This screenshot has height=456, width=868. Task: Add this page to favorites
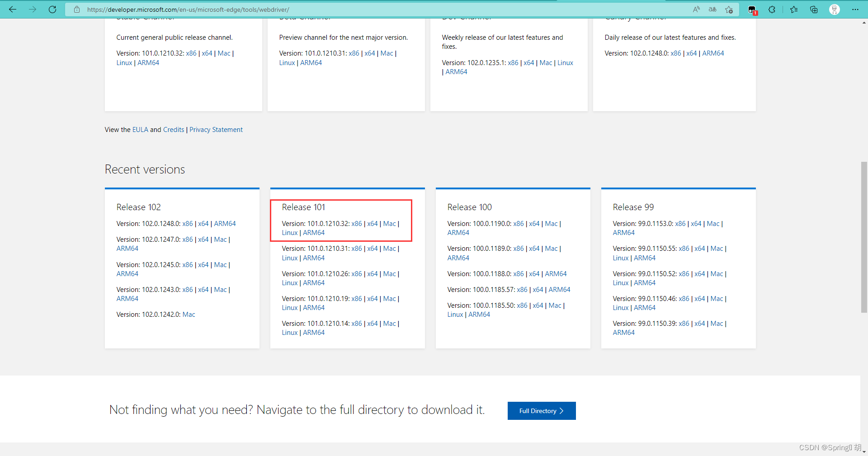tap(729, 9)
